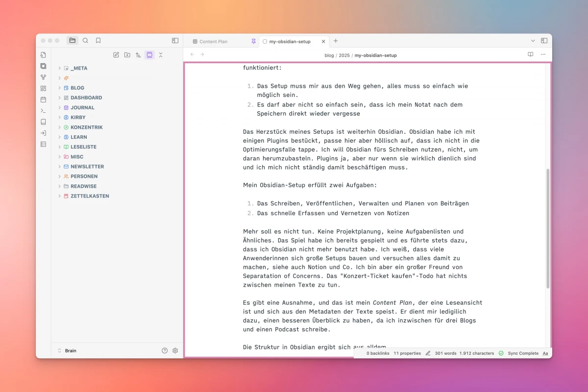Open Obsidian settings gear
This screenshot has width=588, height=392.
coord(175,350)
